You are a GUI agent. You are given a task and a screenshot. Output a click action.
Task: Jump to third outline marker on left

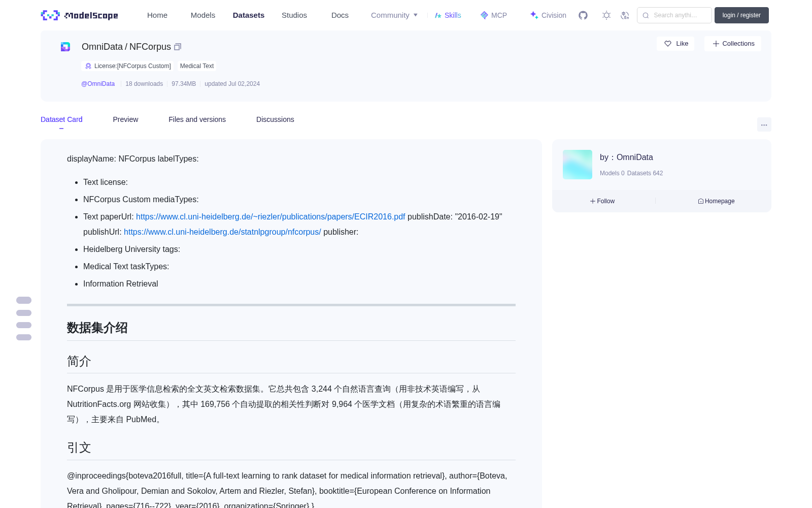pos(24,325)
